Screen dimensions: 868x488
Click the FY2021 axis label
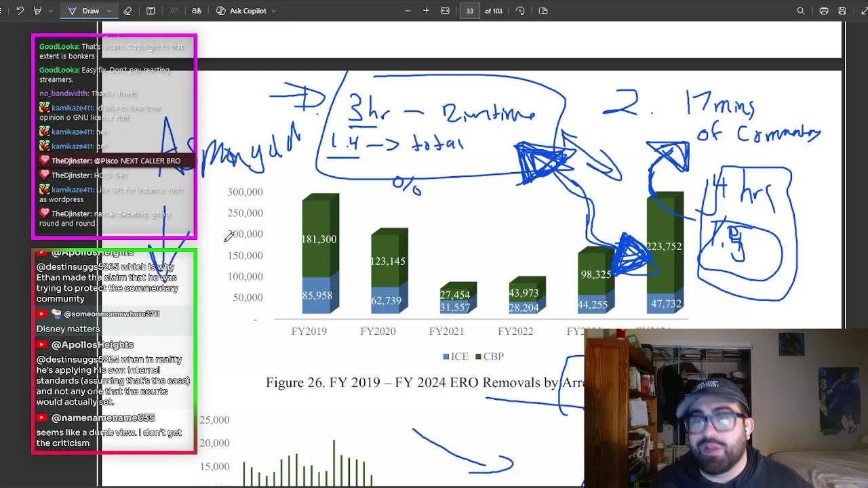446,331
